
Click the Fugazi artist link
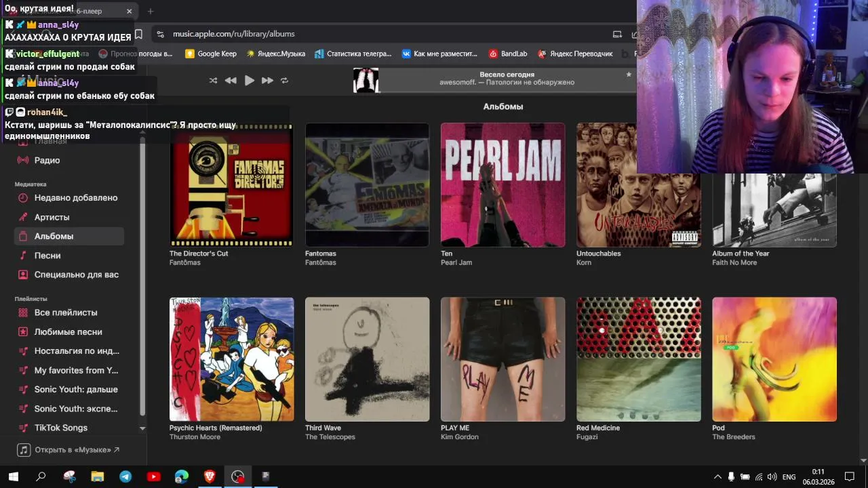click(587, 437)
